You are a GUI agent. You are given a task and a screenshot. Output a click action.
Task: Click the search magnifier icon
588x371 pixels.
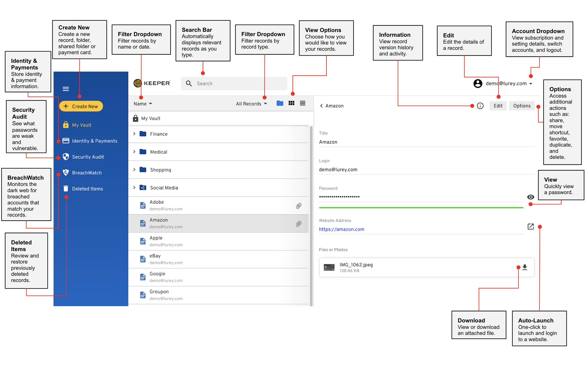point(189,83)
